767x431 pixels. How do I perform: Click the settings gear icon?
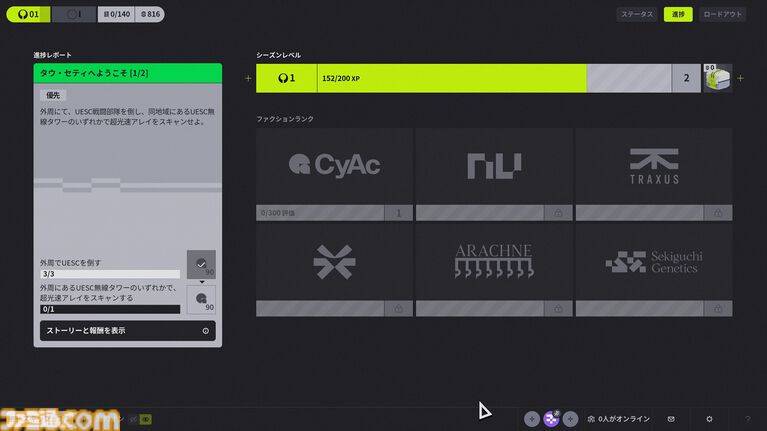709,418
